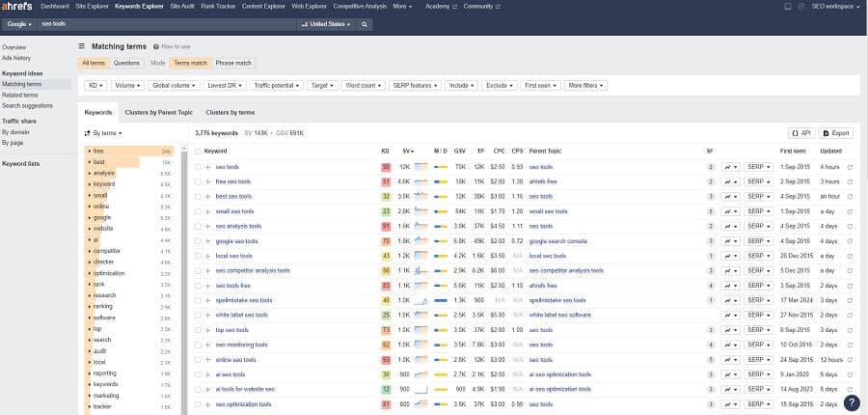
Task: Check the seo analysis tools checkbox
Action: pos(198,226)
